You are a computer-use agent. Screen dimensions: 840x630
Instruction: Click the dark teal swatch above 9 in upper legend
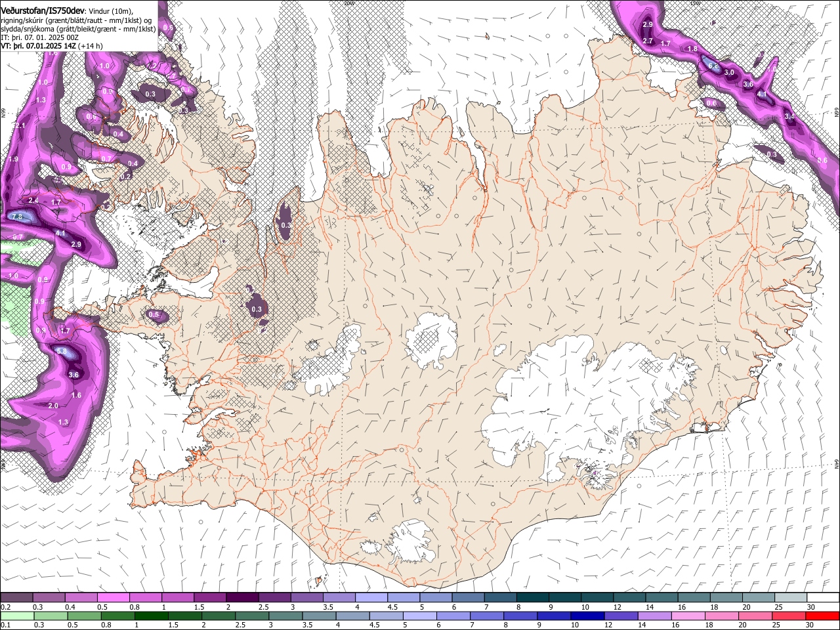click(564, 598)
